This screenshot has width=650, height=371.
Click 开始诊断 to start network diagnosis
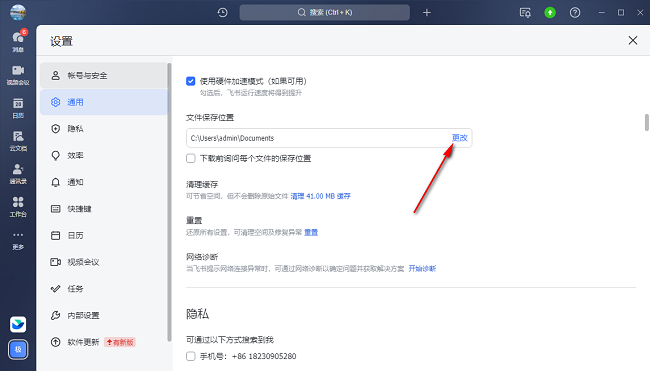click(x=422, y=269)
